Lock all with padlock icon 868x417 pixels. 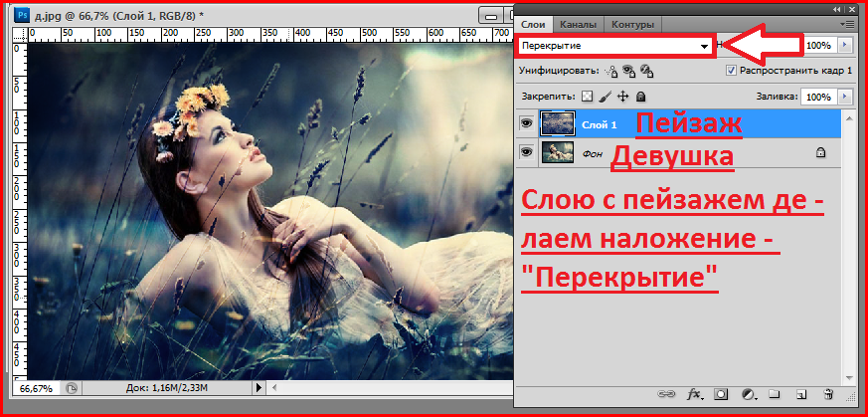pos(640,97)
